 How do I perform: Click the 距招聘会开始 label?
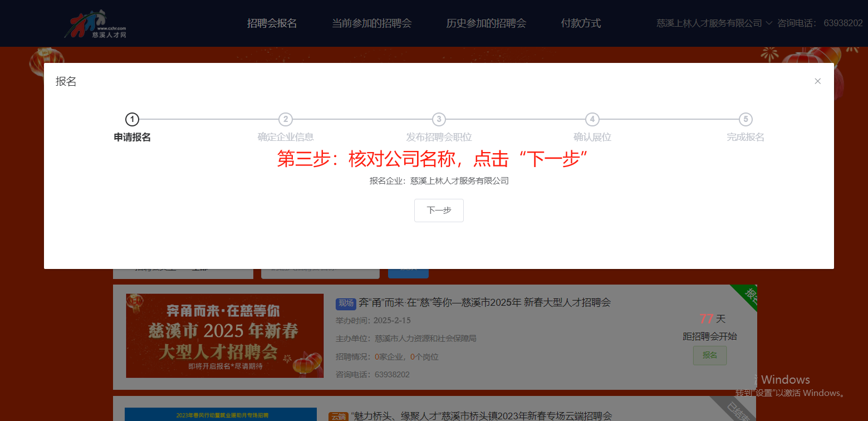click(x=710, y=336)
